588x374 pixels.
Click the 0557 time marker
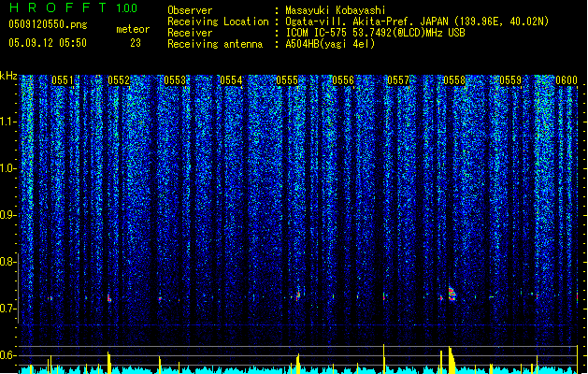point(398,80)
